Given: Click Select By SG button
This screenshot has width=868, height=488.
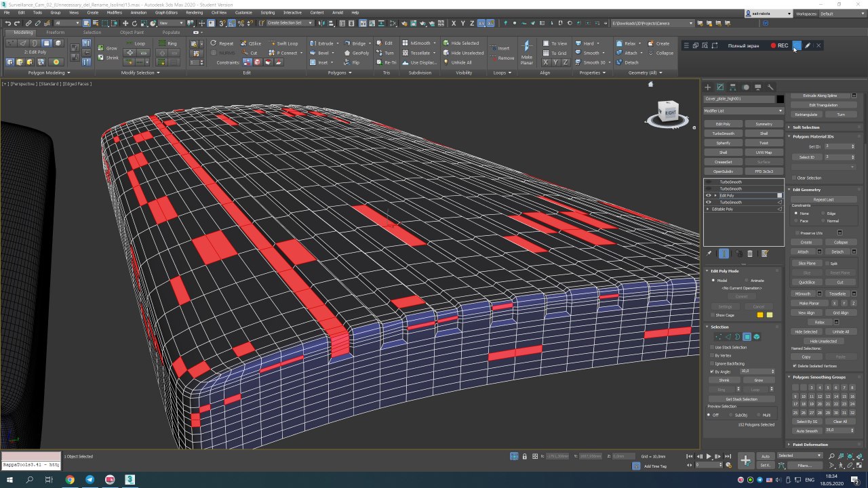Looking at the screenshot, I should coord(806,422).
